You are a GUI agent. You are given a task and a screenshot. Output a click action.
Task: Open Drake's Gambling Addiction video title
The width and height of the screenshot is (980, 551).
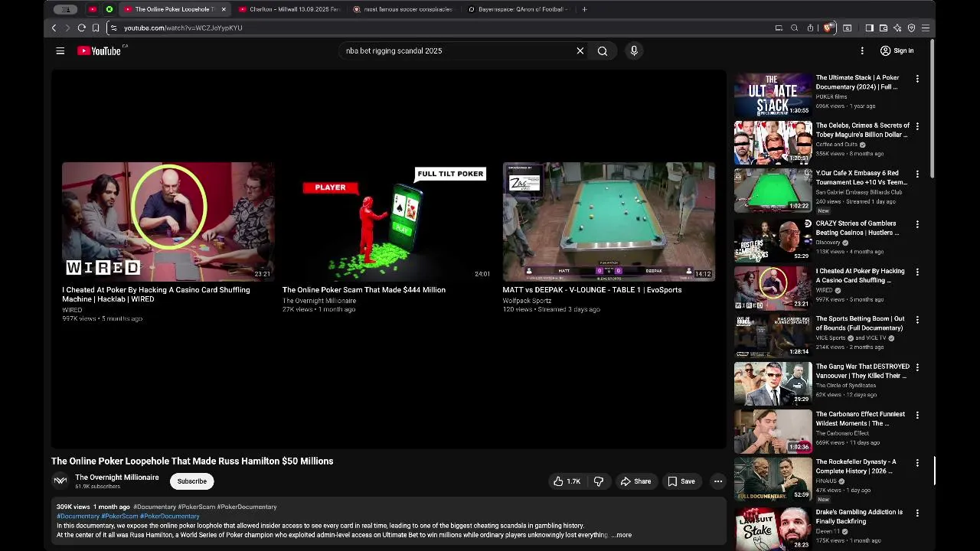pyautogui.click(x=859, y=517)
